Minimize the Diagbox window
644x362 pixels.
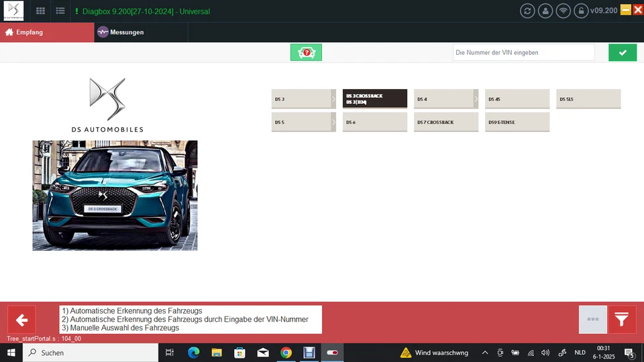[x=625, y=10]
